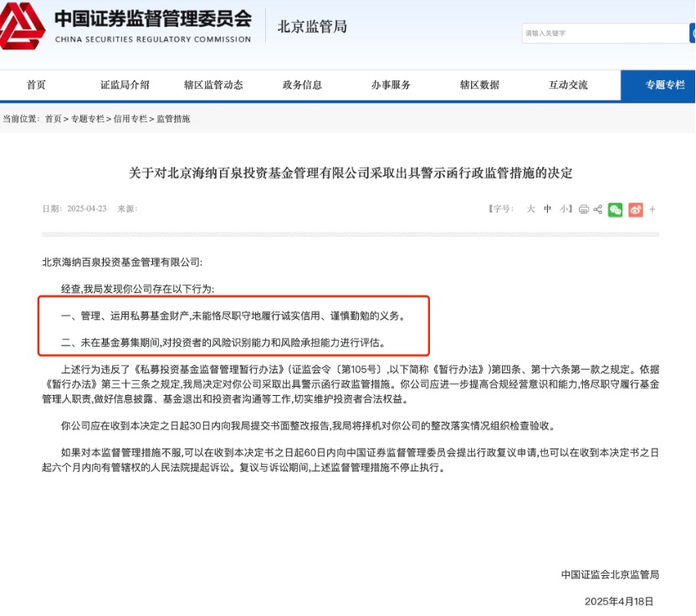Screen dimensions: 696x616
Task: Click the 当前位置 label
Action: coord(21,119)
